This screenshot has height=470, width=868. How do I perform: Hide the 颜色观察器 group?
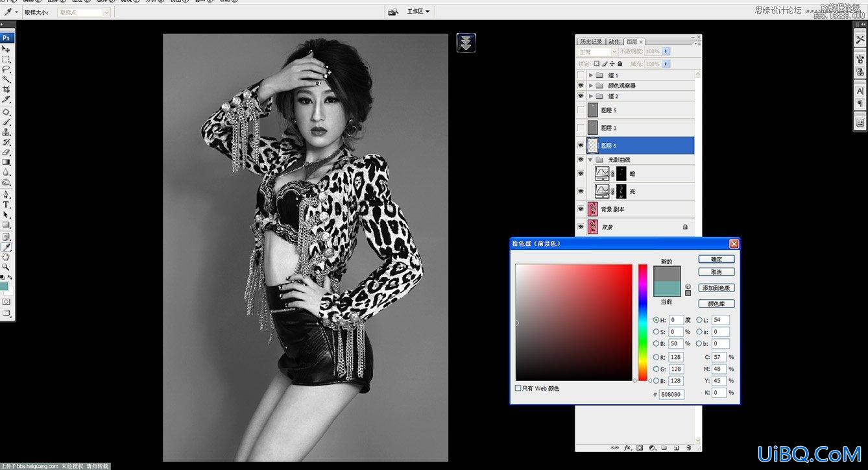581,86
